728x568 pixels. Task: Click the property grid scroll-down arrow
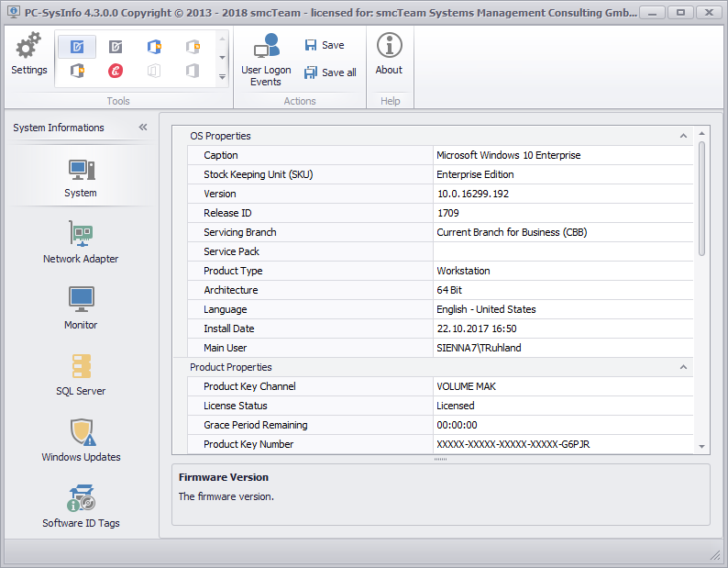701,446
